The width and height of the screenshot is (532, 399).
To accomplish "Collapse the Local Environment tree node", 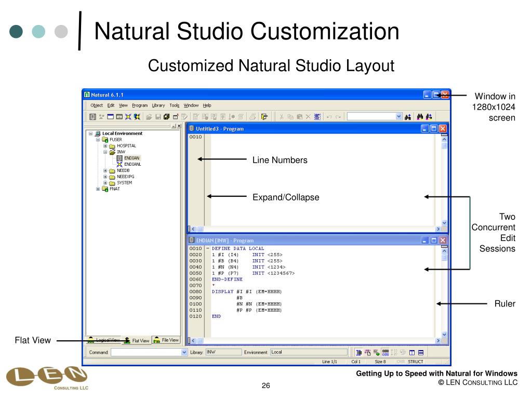I will (90, 134).
